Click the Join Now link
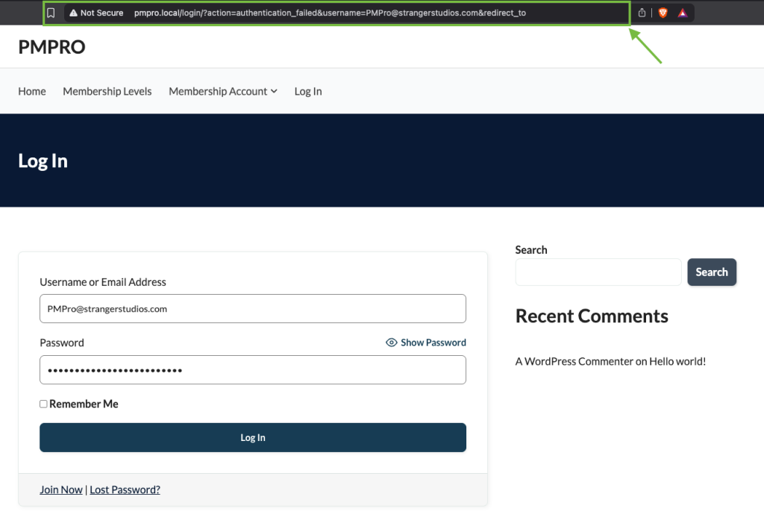 [x=60, y=489]
